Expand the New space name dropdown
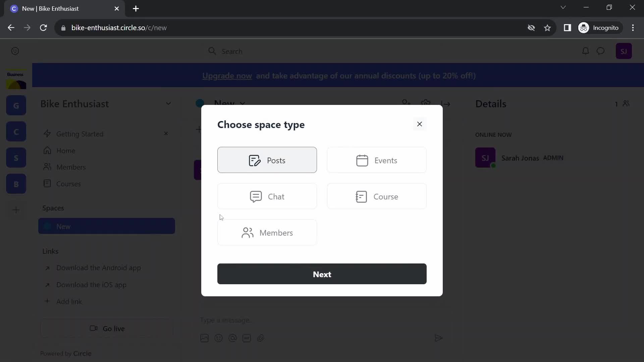Screen dimensions: 644x362 click(243, 104)
